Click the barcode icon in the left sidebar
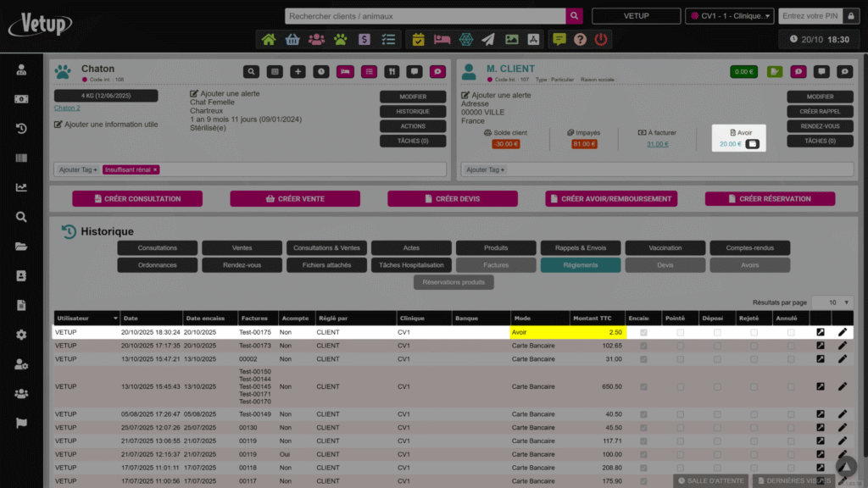Viewport: 868px width, 488px height. coord(21,158)
